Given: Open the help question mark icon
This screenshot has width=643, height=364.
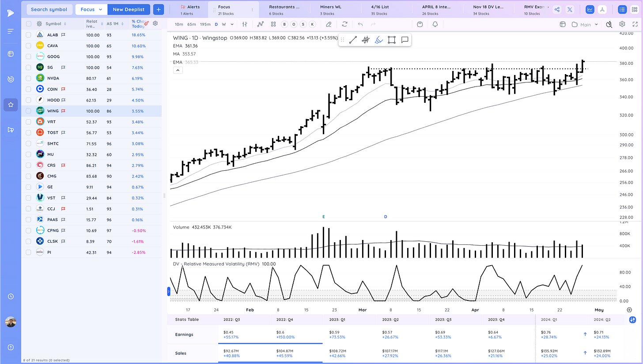Looking at the screenshot, I should pyautogui.click(x=11, y=347).
